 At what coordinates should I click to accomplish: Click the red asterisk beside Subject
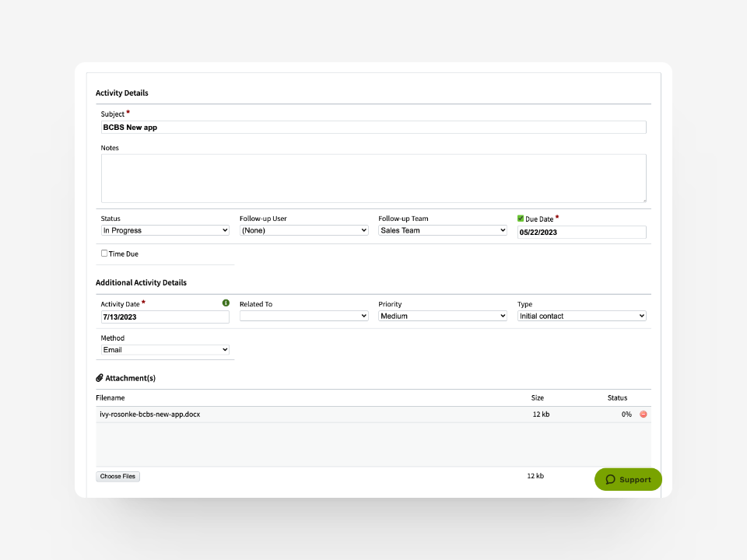(128, 111)
